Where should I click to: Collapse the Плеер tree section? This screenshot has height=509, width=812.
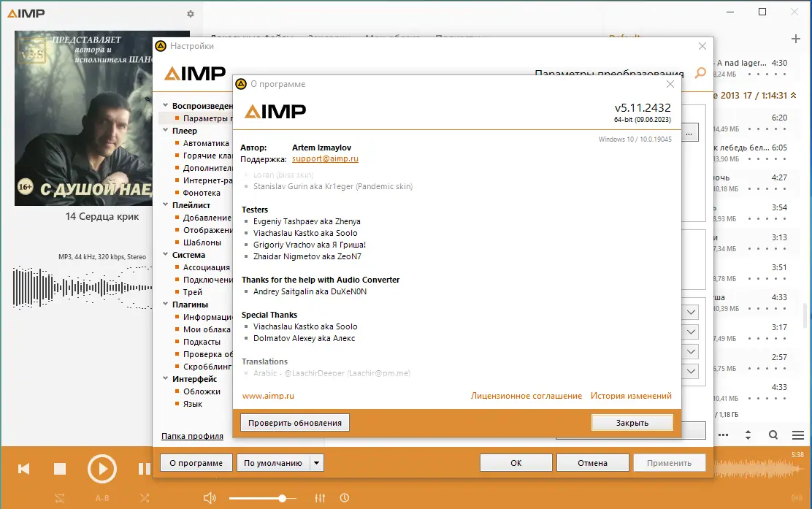[165, 130]
